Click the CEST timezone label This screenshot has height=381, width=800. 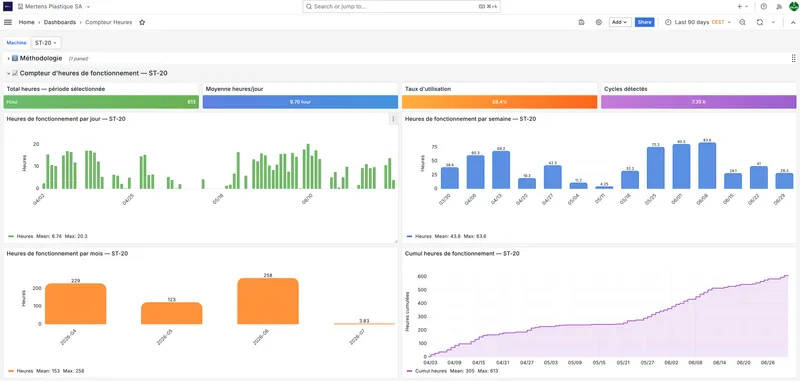pyautogui.click(x=718, y=22)
